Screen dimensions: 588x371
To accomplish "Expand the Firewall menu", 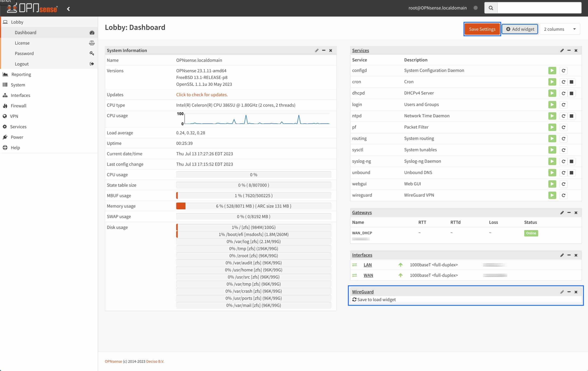I will pyautogui.click(x=49, y=106).
